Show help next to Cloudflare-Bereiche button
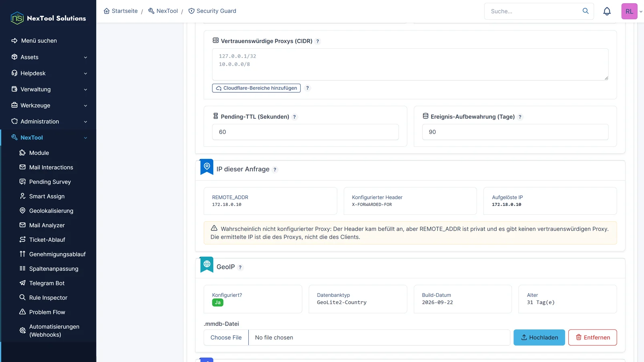This screenshot has height=362, width=644. (x=308, y=88)
